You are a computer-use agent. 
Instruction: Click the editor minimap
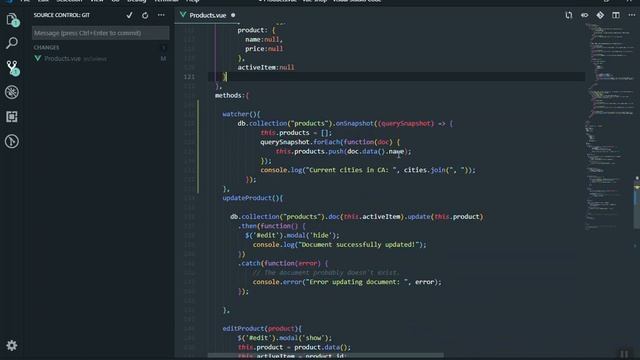coord(609,127)
